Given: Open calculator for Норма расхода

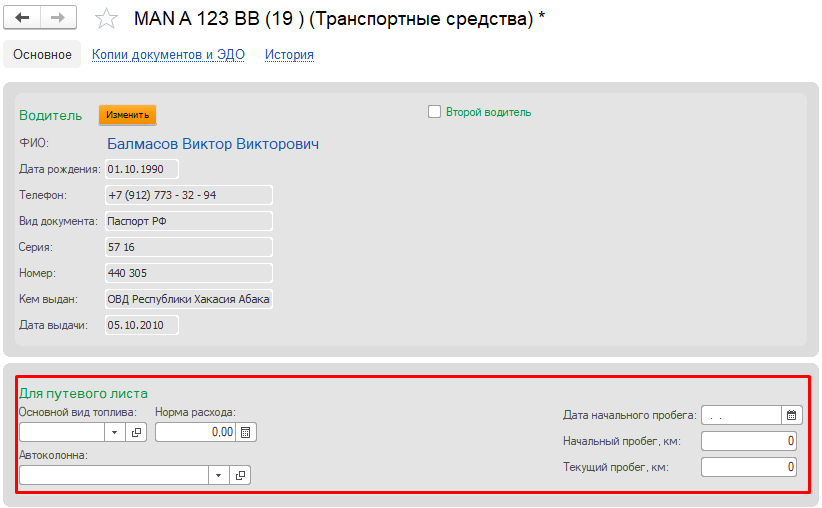Looking at the screenshot, I should click(x=245, y=433).
